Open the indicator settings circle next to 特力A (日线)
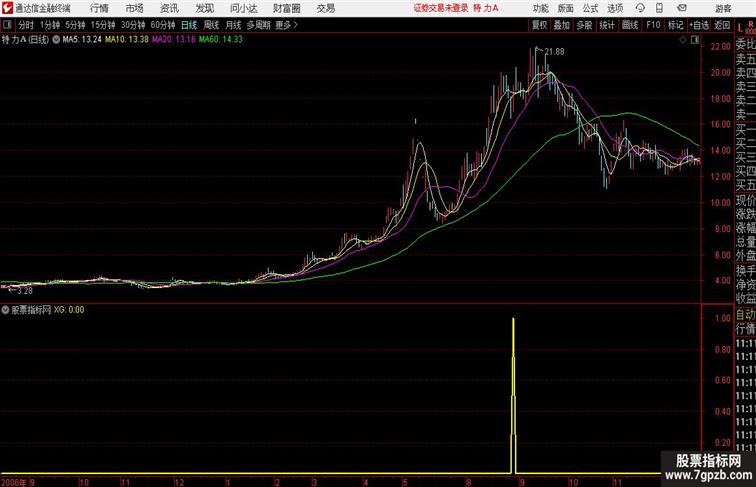This screenshot has height=487, width=756. (x=56, y=40)
